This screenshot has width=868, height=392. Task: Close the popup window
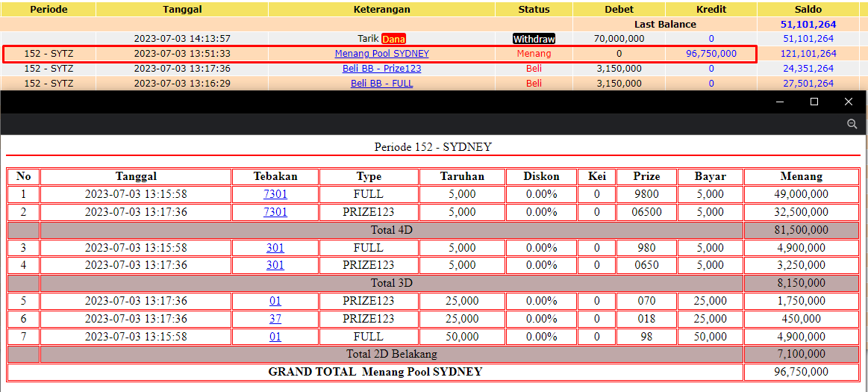pos(848,102)
